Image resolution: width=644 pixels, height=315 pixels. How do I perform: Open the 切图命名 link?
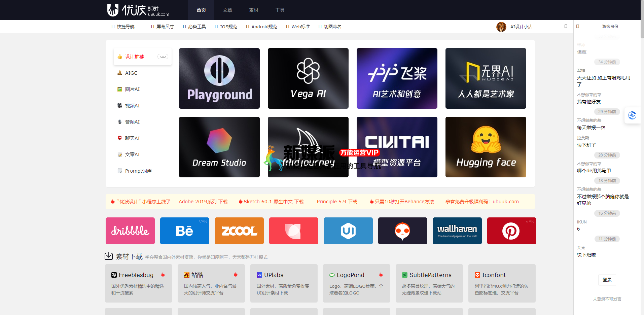(330, 27)
